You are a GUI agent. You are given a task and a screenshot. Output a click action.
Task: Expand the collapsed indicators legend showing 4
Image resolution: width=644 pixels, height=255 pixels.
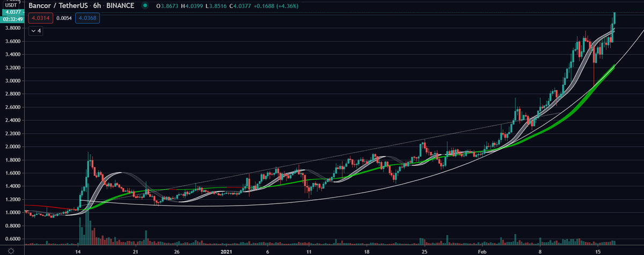tap(36, 31)
